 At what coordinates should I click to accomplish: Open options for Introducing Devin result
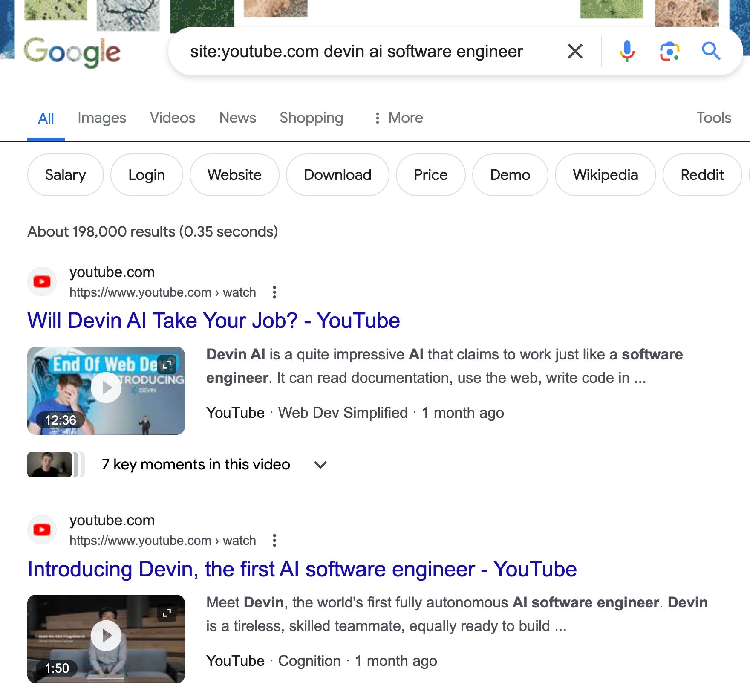[274, 541]
